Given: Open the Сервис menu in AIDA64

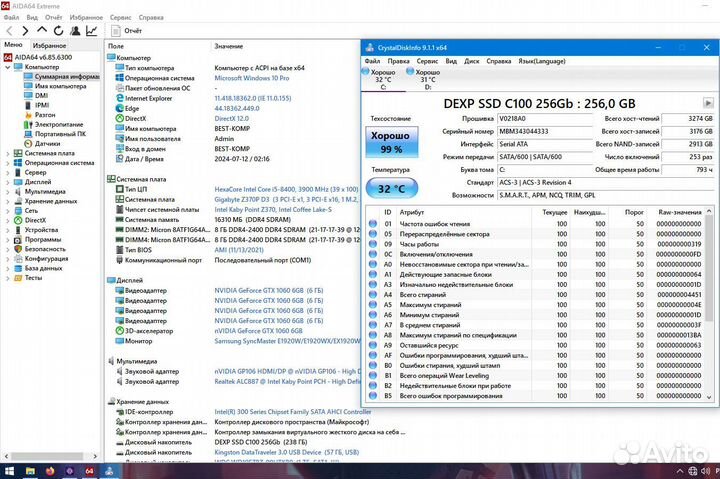Looking at the screenshot, I should point(120,17).
